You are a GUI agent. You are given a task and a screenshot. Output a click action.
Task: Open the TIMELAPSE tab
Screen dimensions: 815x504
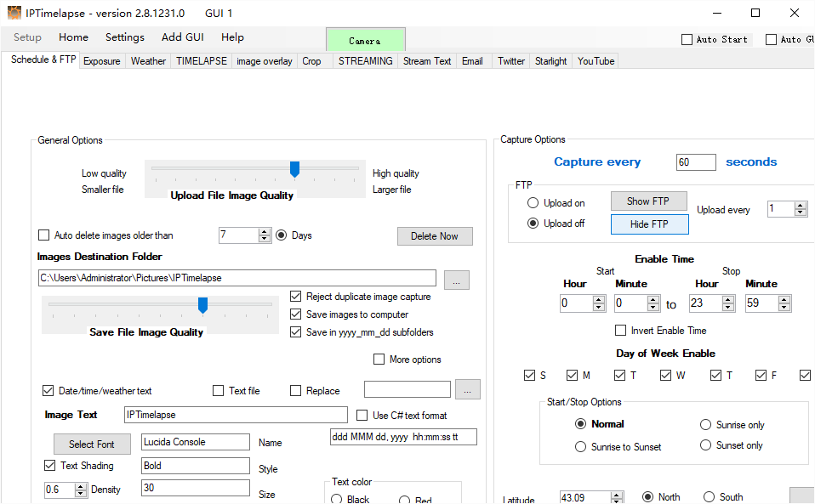(202, 61)
